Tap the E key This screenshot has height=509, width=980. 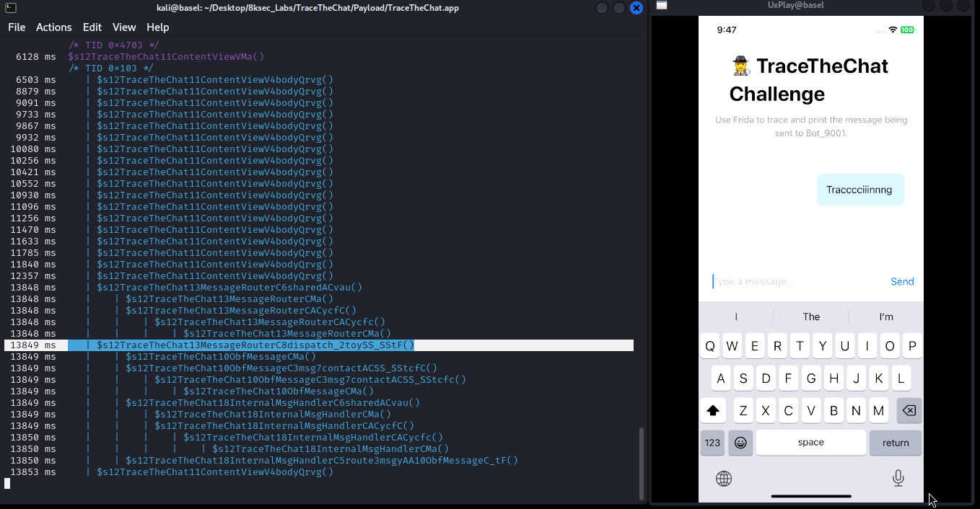(x=755, y=346)
